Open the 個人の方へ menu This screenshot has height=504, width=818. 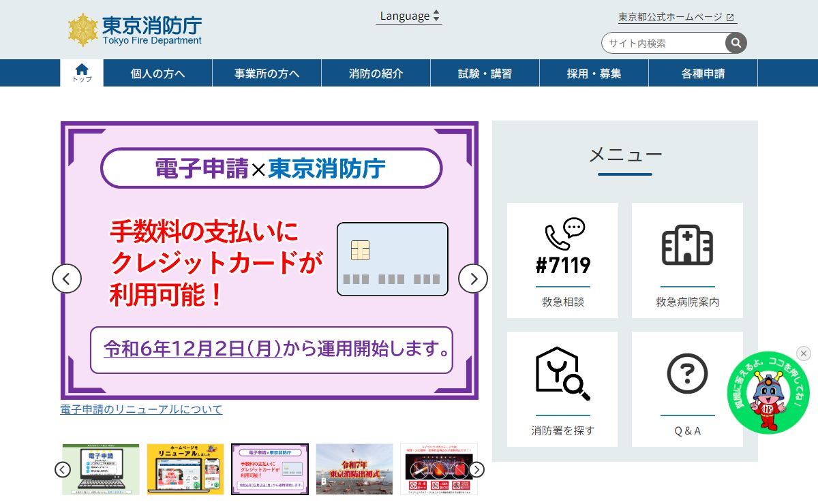pyautogui.click(x=157, y=74)
